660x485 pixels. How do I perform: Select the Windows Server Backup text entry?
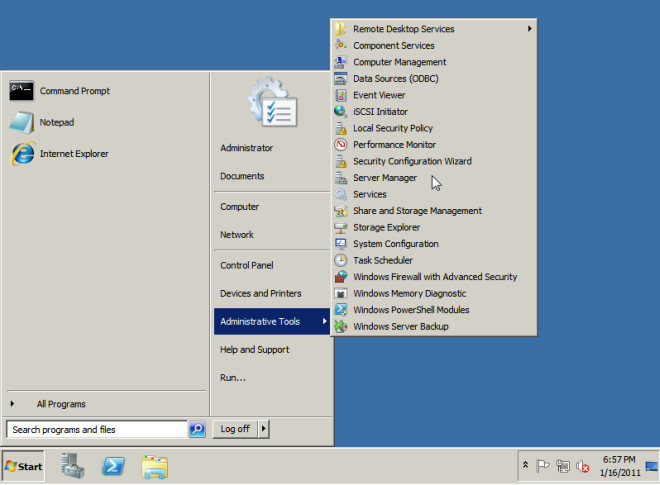pyautogui.click(x=401, y=326)
